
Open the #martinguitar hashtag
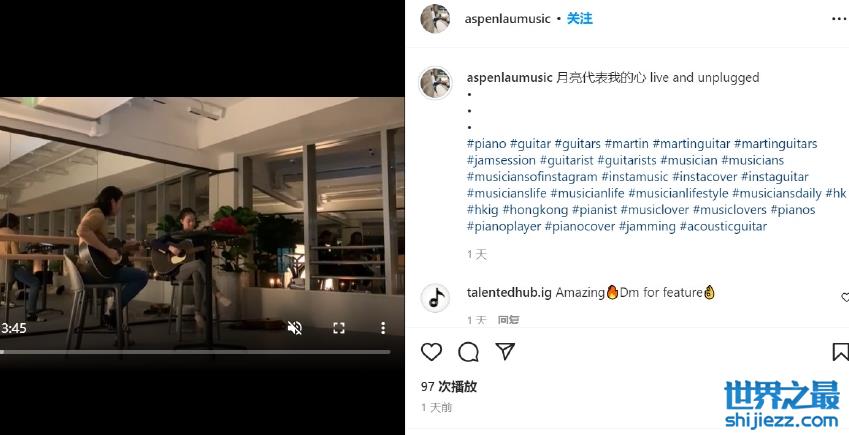point(691,144)
